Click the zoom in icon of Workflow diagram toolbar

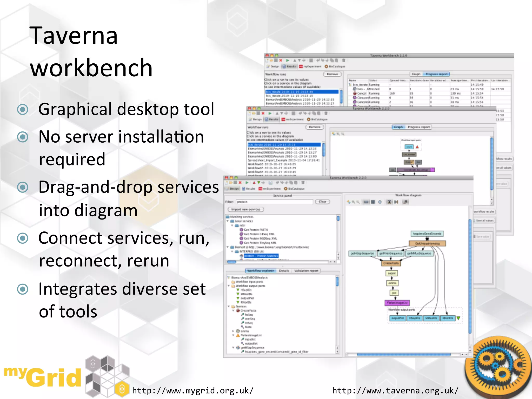pos(353,202)
